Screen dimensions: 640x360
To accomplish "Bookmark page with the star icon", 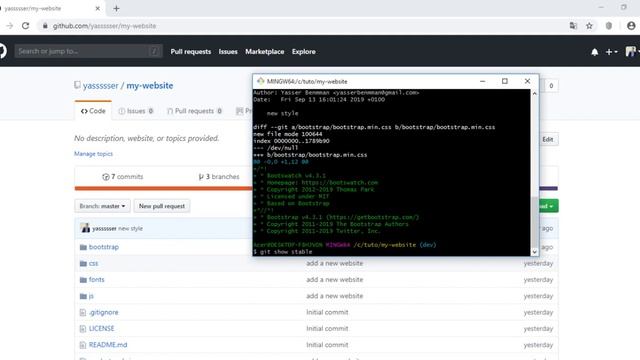I will [x=589, y=26].
